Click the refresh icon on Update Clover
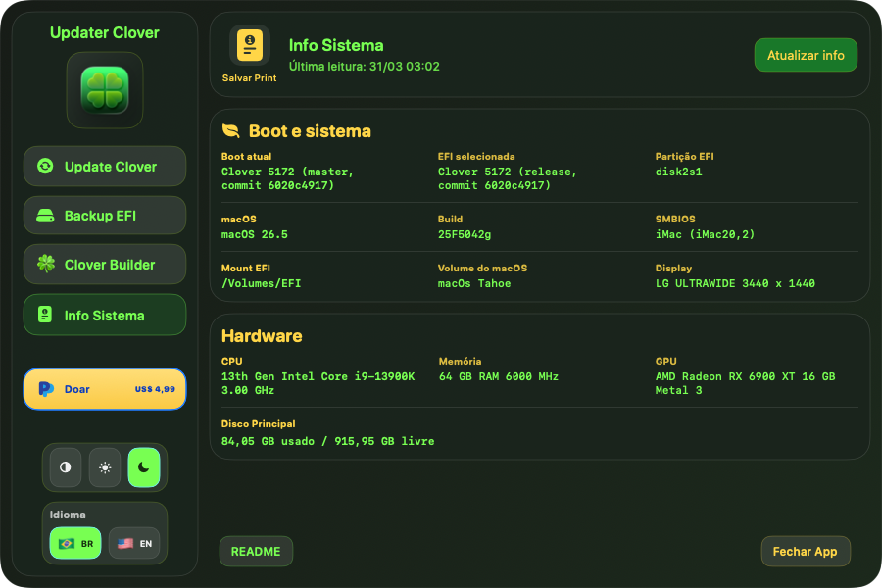Image resolution: width=882 pixels, height=588 pixels. 45,166
